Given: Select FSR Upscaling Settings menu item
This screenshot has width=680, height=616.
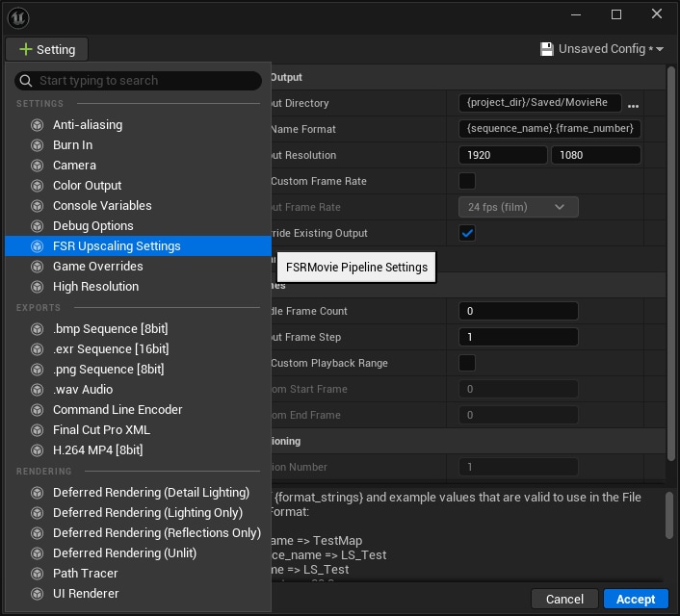Looking at the screenshot, I should [117, 246].
